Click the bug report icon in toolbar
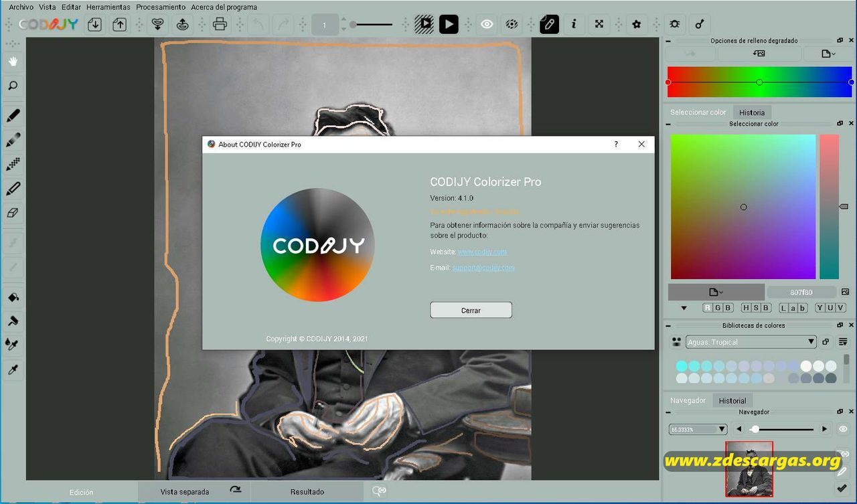The image size is (857, 504). [x=674, y=25]
